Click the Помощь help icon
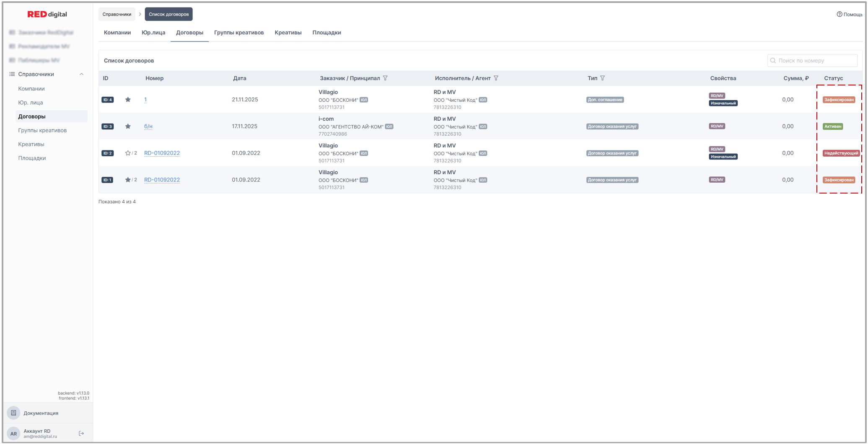 point(839,14)
